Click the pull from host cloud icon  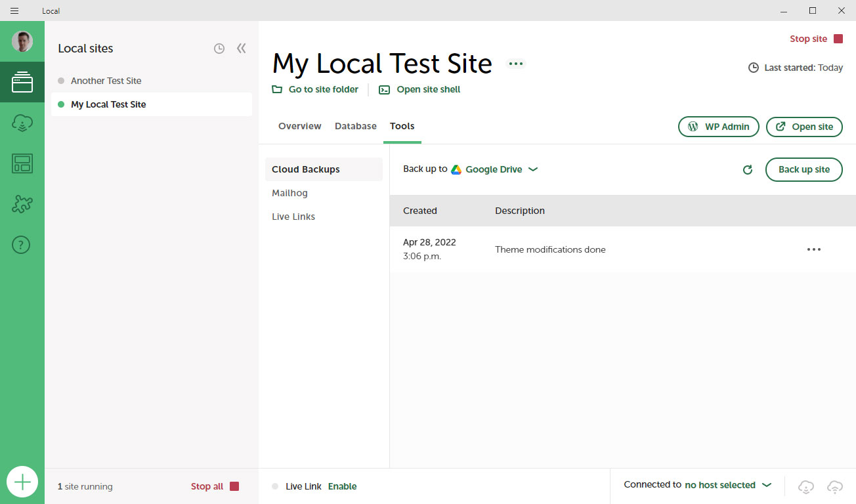tap(806, 486)
